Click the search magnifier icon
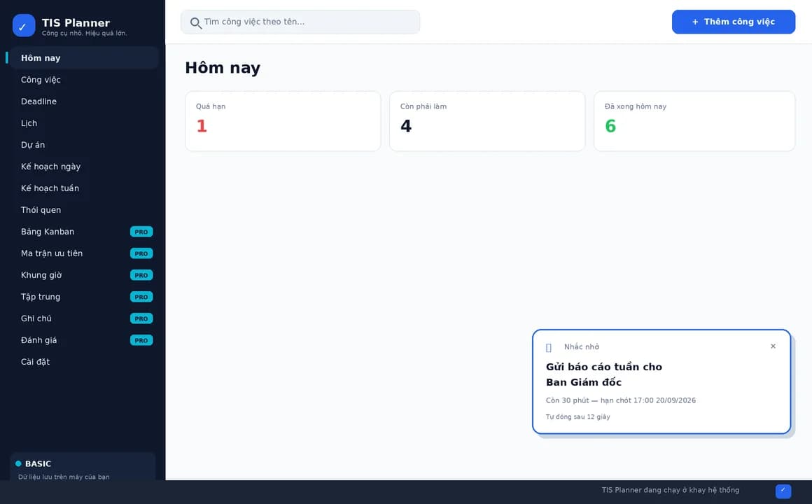This screenshot has width=812, height=504. pyautogui.click(x=195, y=23)
